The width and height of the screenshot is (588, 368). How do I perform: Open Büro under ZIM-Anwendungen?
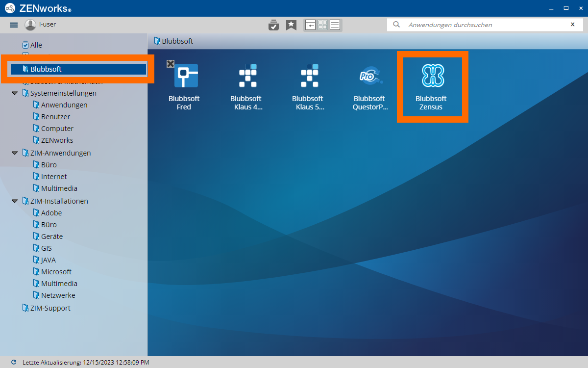(45, 165)
